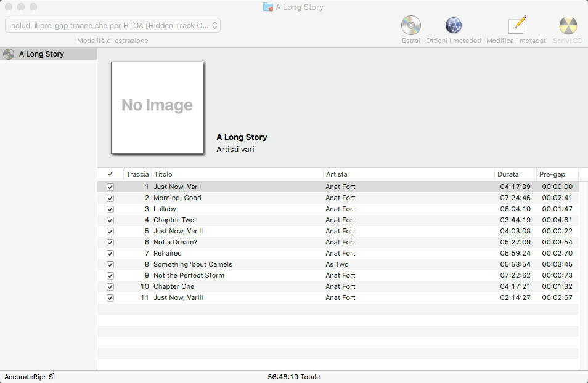This screenshot has width=588, height=383.
Task: Disable track 5 Just Now, Var.II checkbox
Action: (x=110, y=232)
